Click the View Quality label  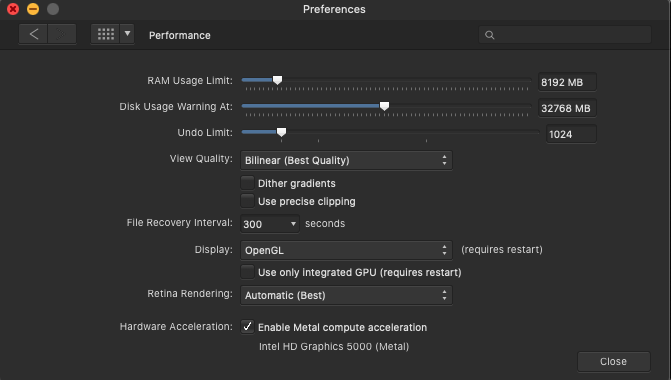click(x=201, y=159)
